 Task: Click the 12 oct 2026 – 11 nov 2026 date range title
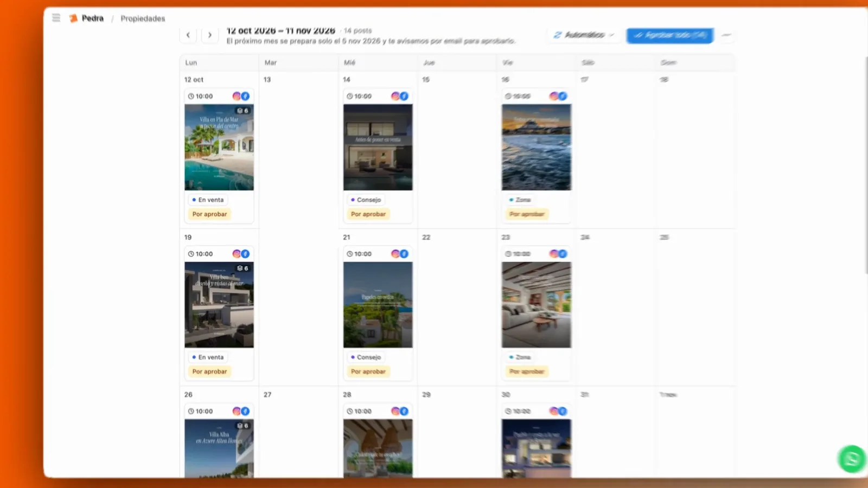pos(280,31)
